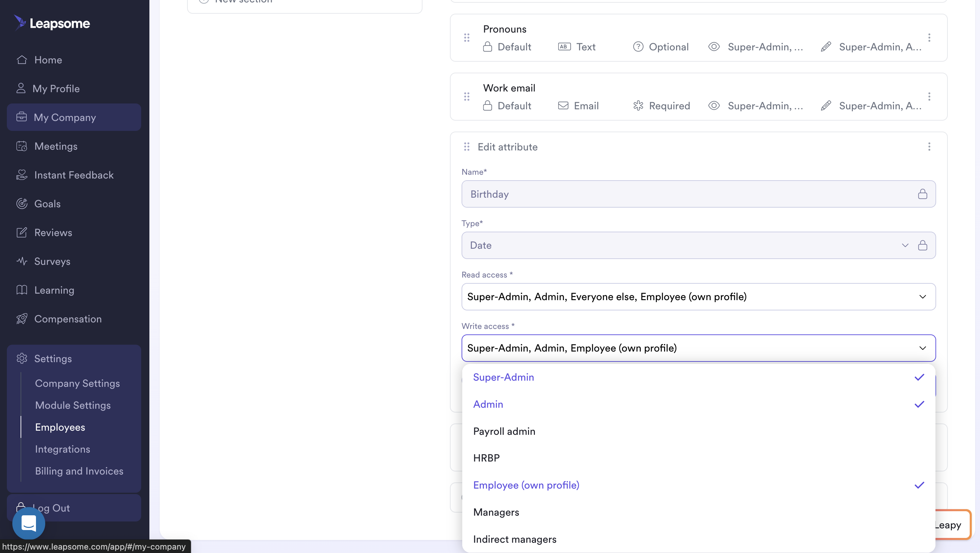Click the My Profile person icon
Viewport: 980px width, 553px height.
21,88
